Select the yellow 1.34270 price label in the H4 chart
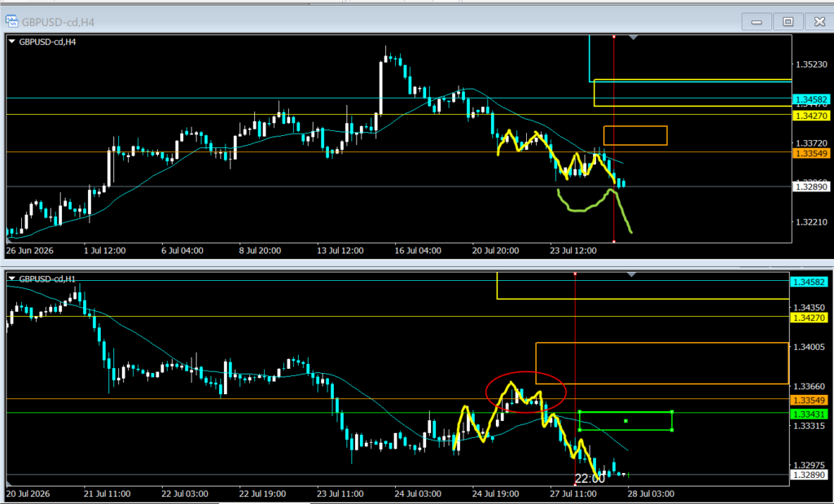 (x=810, y=116)
